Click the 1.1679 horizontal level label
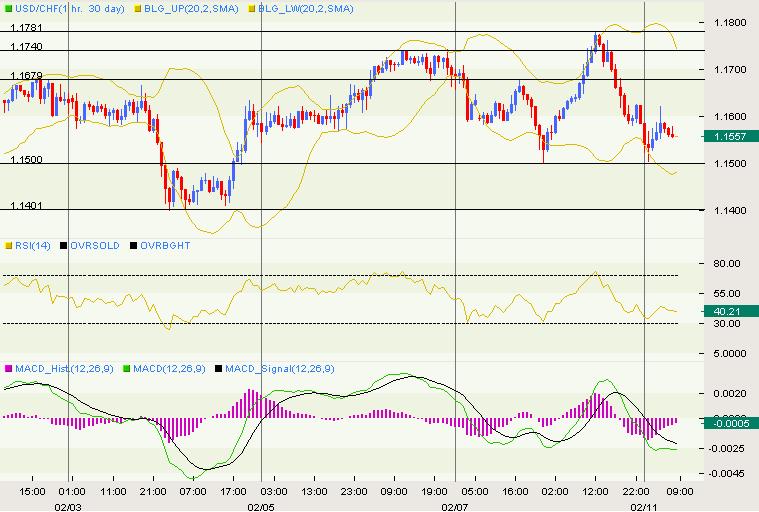The image size is (759, 512). point(27,75)
